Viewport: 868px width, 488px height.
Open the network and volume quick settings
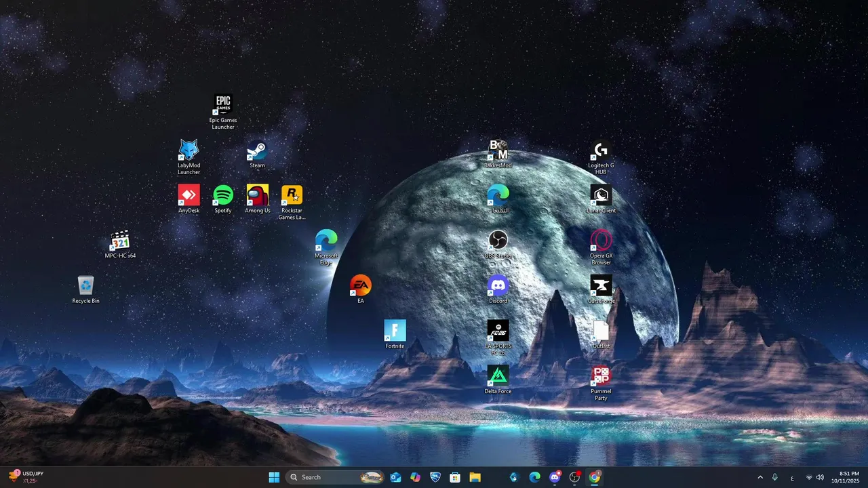(814, 477)
